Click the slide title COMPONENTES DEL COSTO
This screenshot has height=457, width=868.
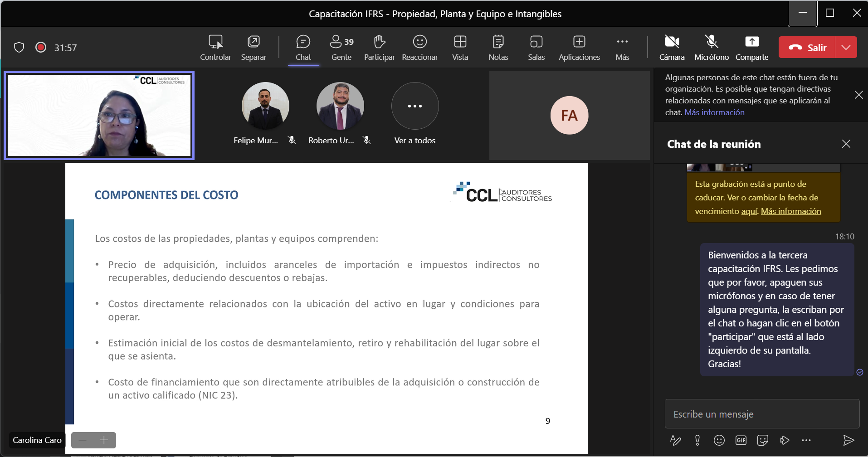click(x=166, y=195)
